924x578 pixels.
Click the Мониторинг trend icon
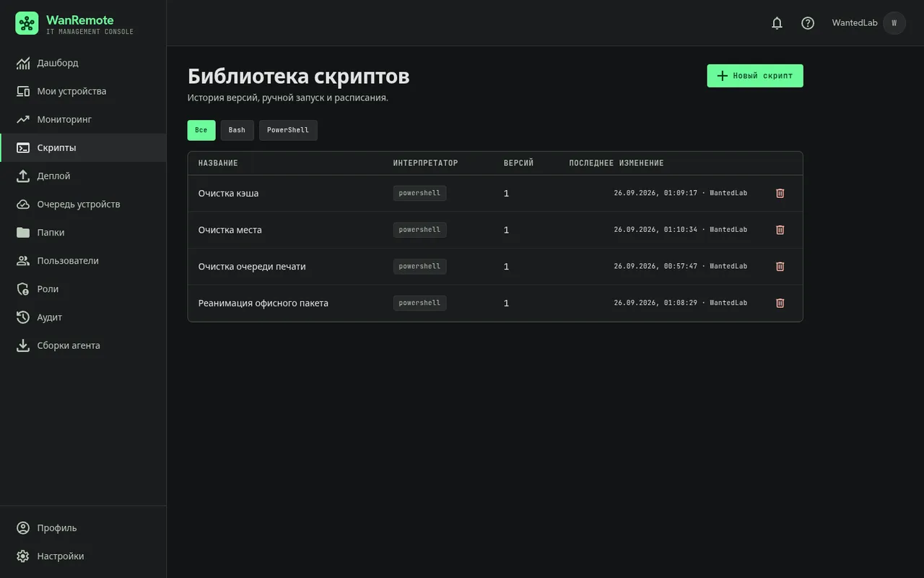[23, 119]
